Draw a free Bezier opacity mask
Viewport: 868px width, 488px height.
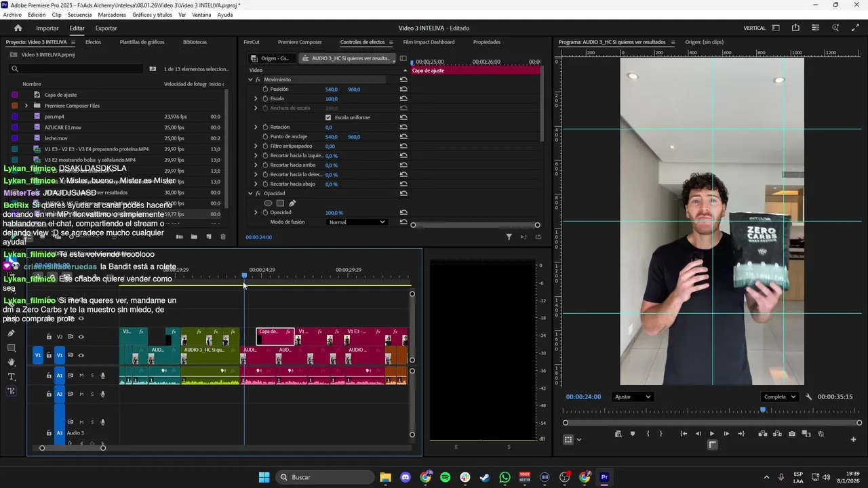tap(292, 203)
